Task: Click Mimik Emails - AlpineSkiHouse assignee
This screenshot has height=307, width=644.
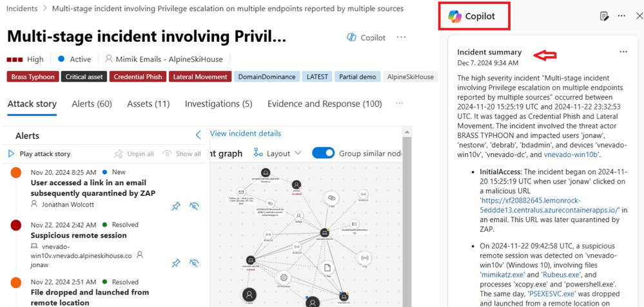Action: pyautogui.click(x=164, y=59)
